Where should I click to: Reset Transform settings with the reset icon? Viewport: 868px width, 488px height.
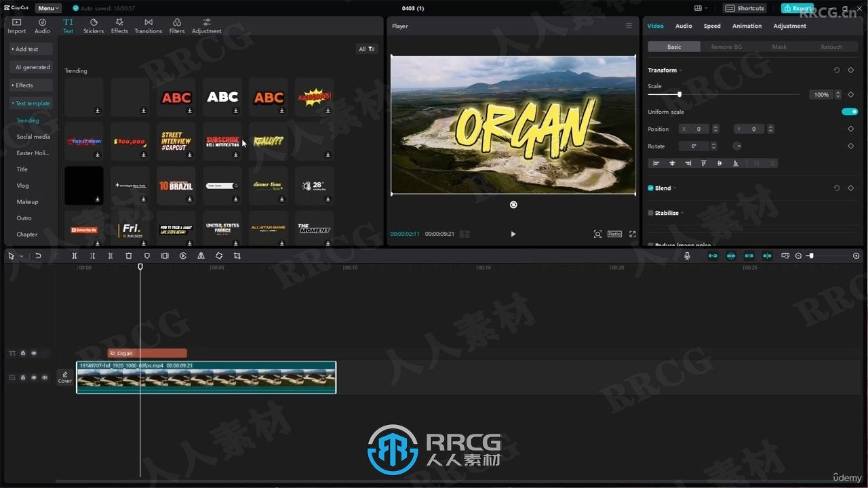(x=837, y=70)
